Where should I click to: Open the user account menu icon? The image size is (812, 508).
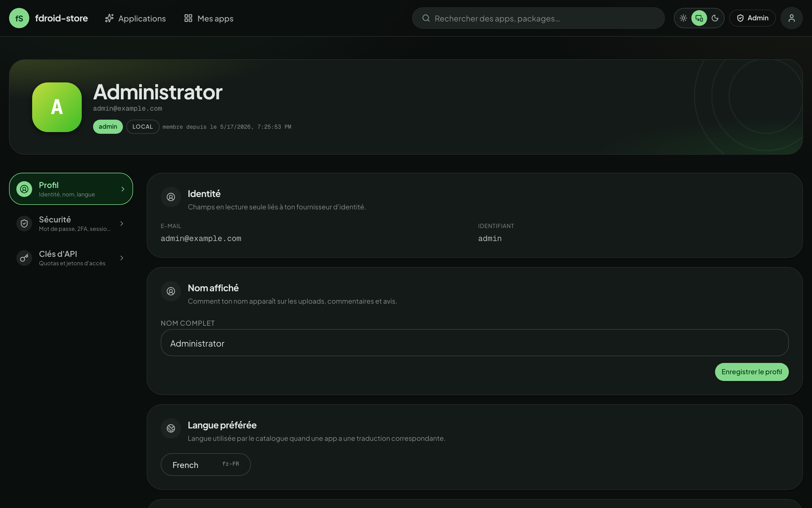pyautogui.click(x=791, y=18)
